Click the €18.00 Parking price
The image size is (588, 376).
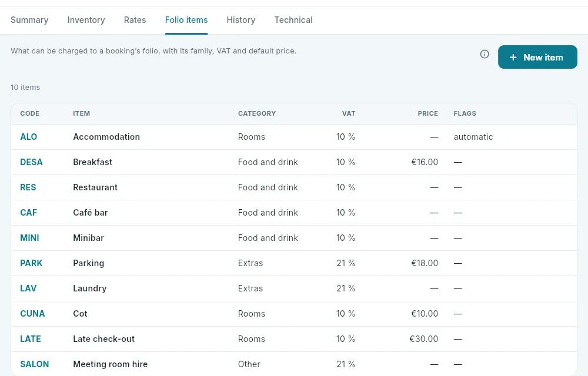point(425,263)
